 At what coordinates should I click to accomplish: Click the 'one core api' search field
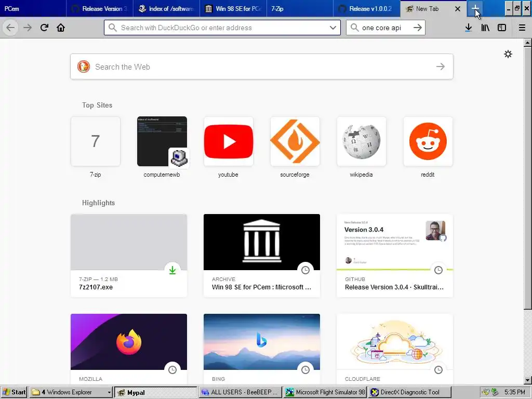tap(385, 28)
